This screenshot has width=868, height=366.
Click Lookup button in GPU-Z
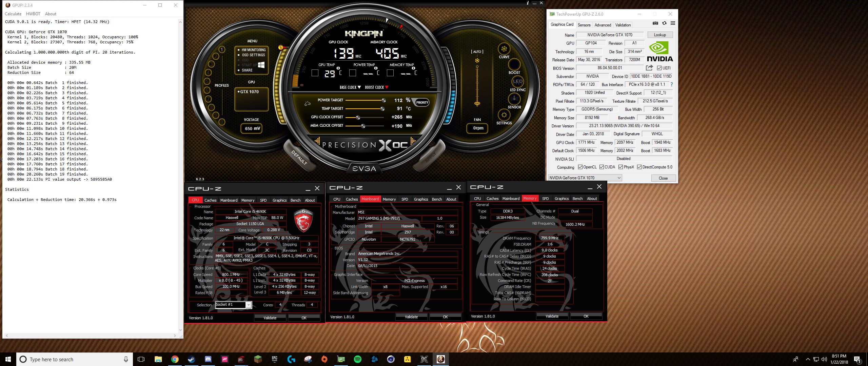(x=660, y=35)
